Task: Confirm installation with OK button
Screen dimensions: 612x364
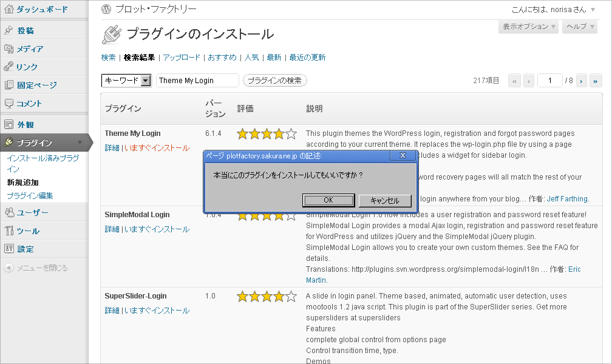Action: click(328, 200)
